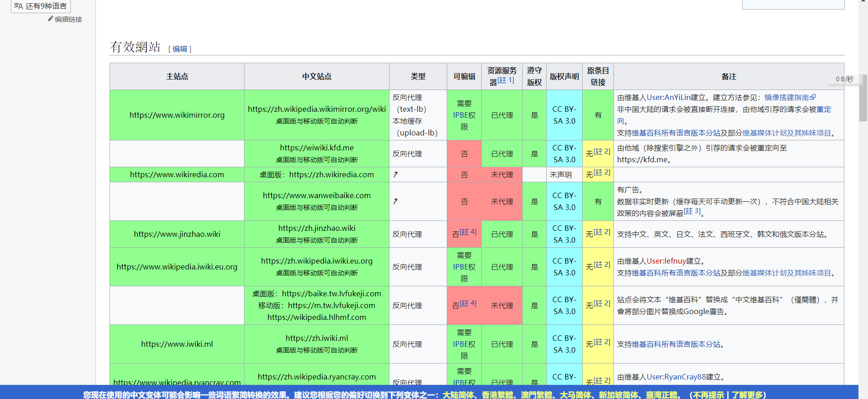Click the https://zh.wikipedia.wikimirror.org/wiki address
The height and width of the screenshot is (399, 868).
(x=317, y=109)
